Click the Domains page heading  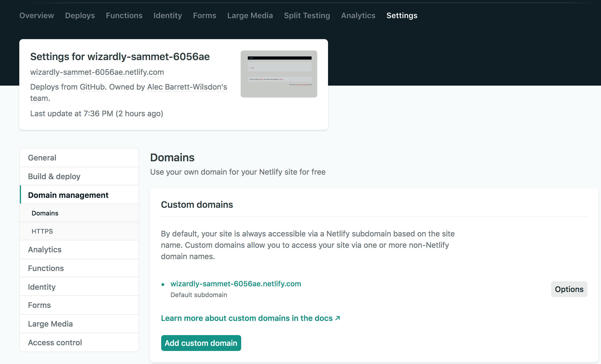(x=172, y=158)
